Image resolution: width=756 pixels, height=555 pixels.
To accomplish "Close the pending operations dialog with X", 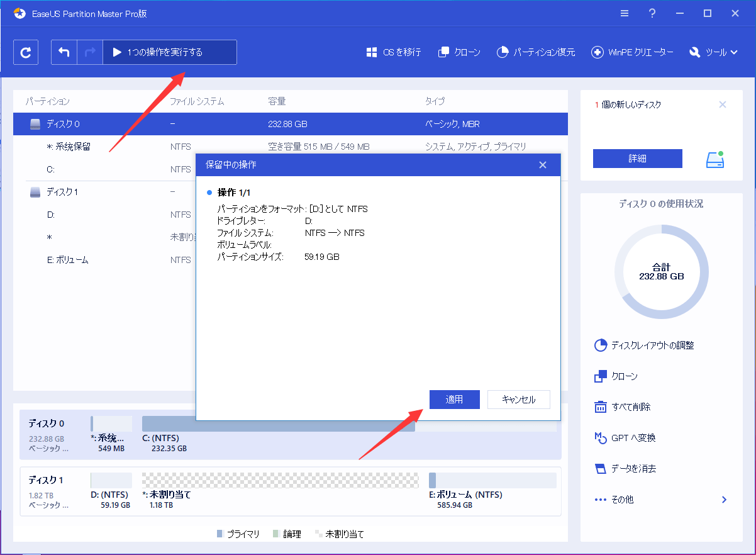I will 543,165.
